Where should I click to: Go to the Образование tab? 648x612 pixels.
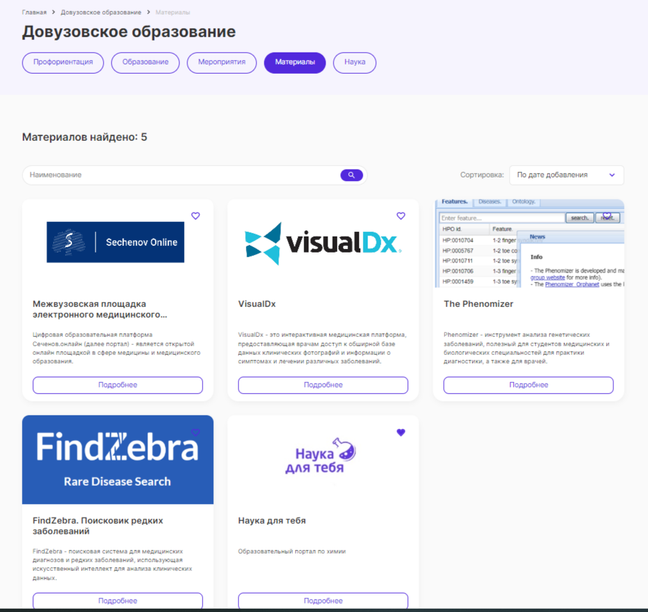(x=146, y=62)
